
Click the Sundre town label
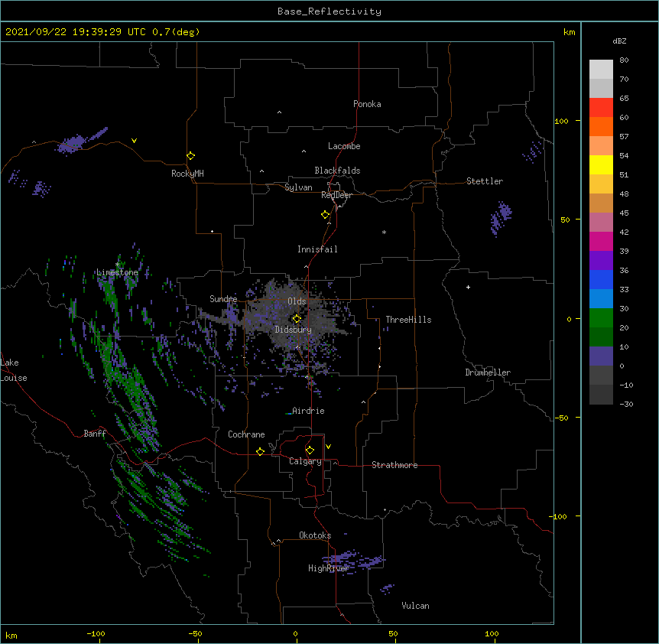click(223, 299)
